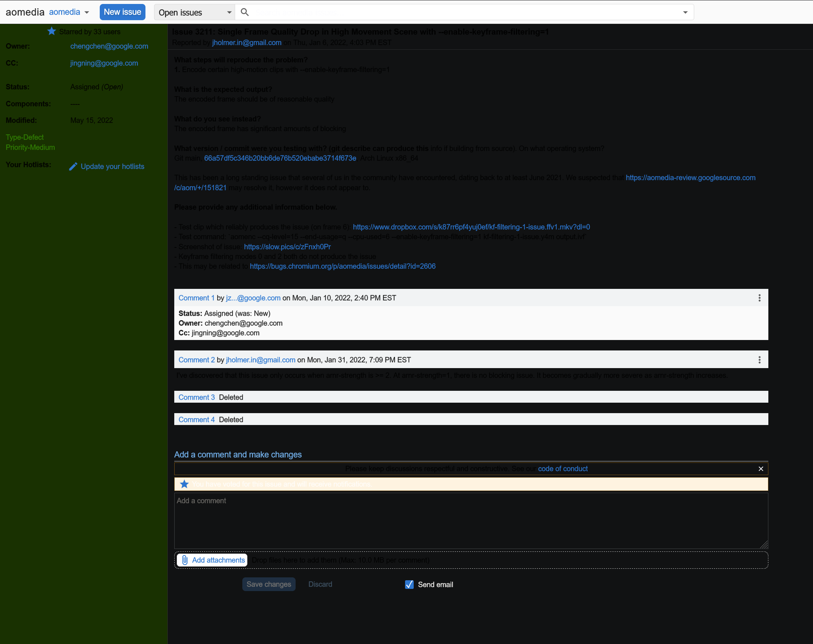Screen dimensions: 813x644
Task: Toggle the Type-Defect label
Action: (x=24, y=137)
